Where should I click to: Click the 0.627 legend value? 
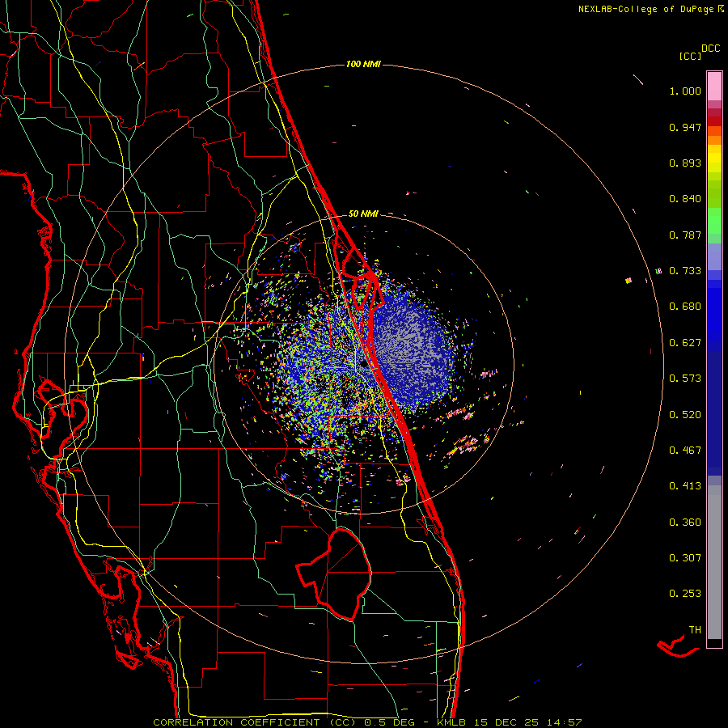point(685,343)
